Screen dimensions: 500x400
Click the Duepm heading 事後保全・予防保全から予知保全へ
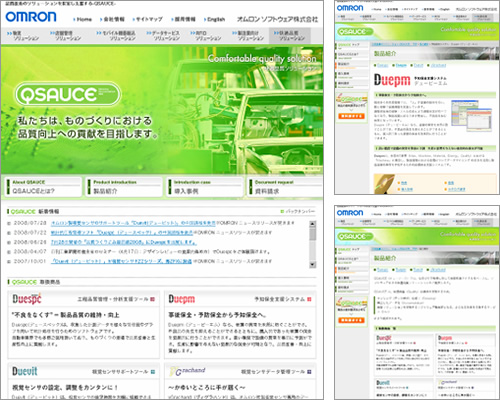tap(217, 315)
